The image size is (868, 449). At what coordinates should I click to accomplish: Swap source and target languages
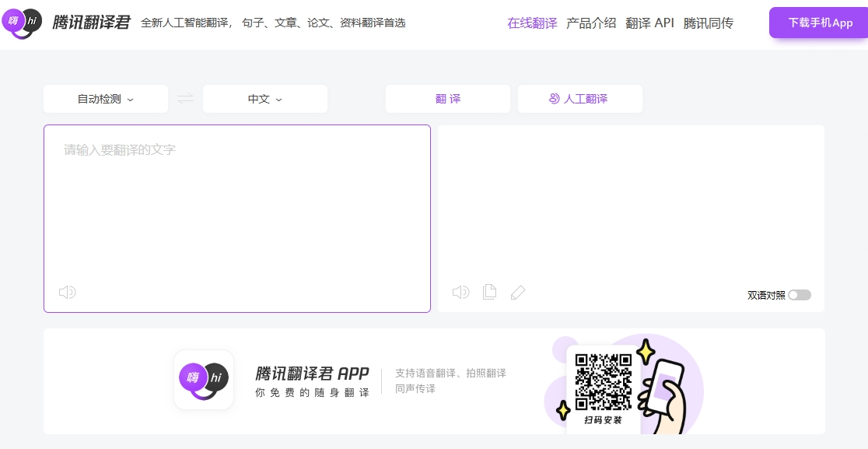185,99
